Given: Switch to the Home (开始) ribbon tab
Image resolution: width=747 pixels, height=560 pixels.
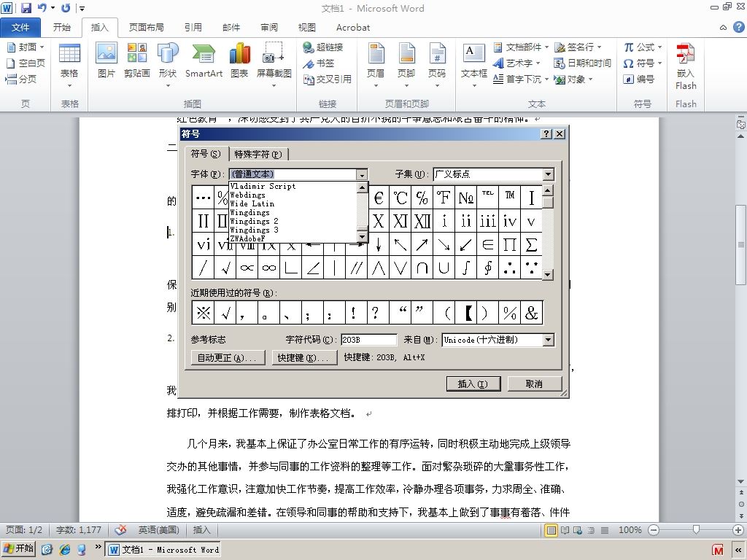Looking at the screenshot, I should pos(61,28).
